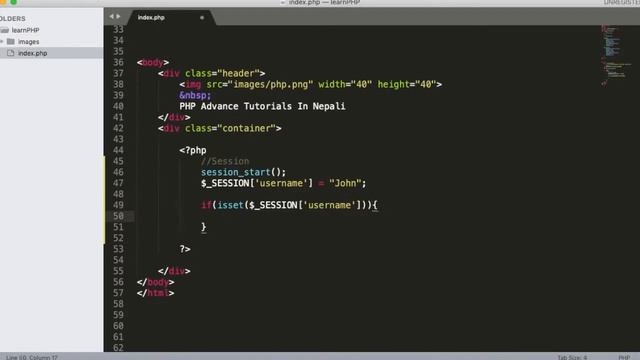Go to previous tab arrow

(111, 16)
